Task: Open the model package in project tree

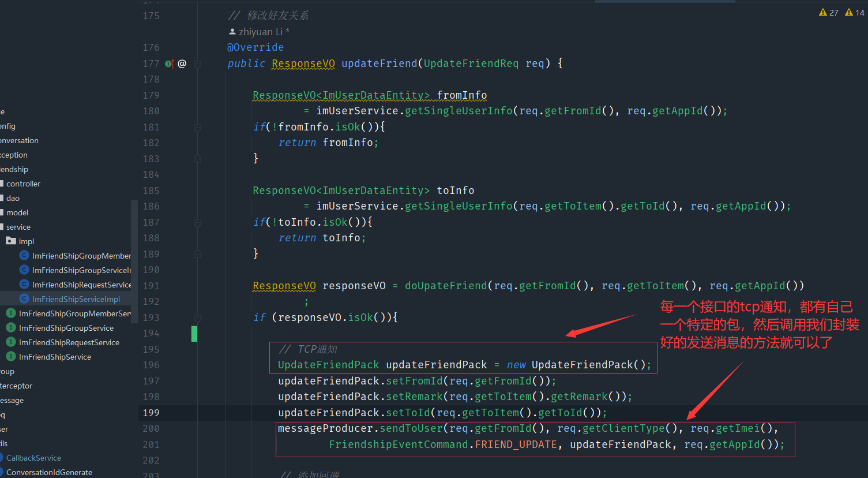Action: point(17,212)
